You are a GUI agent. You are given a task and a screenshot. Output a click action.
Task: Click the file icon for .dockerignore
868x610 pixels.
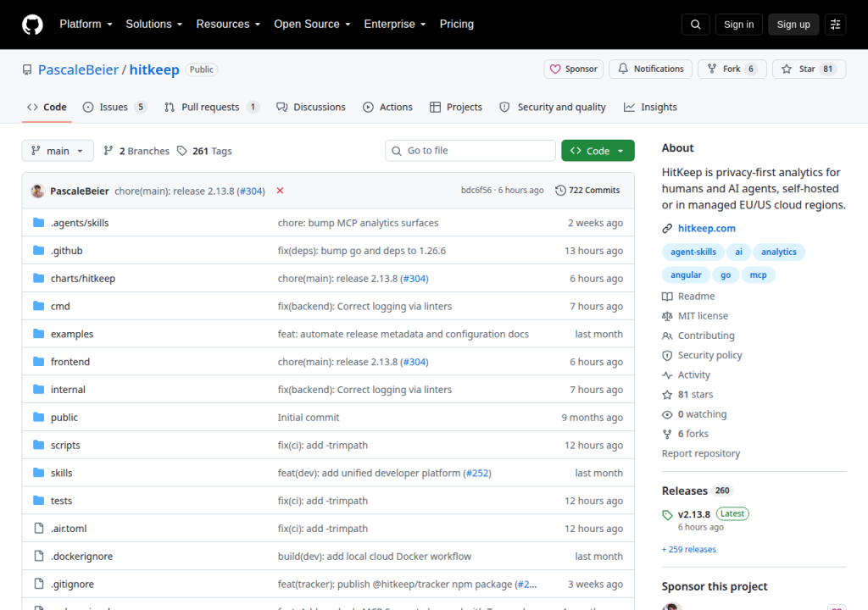39,556
